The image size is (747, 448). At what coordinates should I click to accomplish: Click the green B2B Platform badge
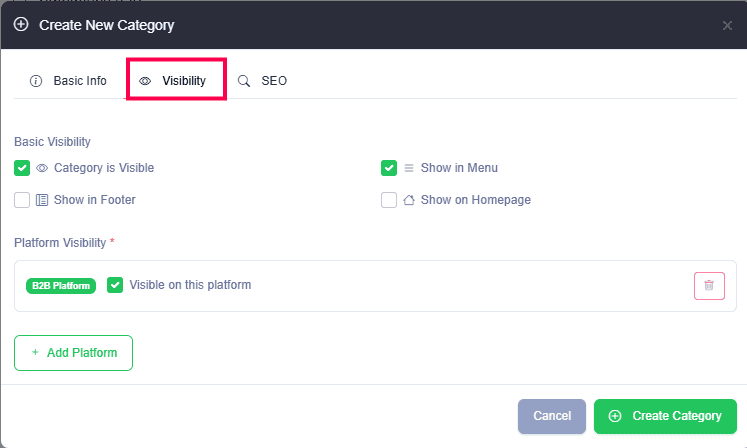(61, 286)
